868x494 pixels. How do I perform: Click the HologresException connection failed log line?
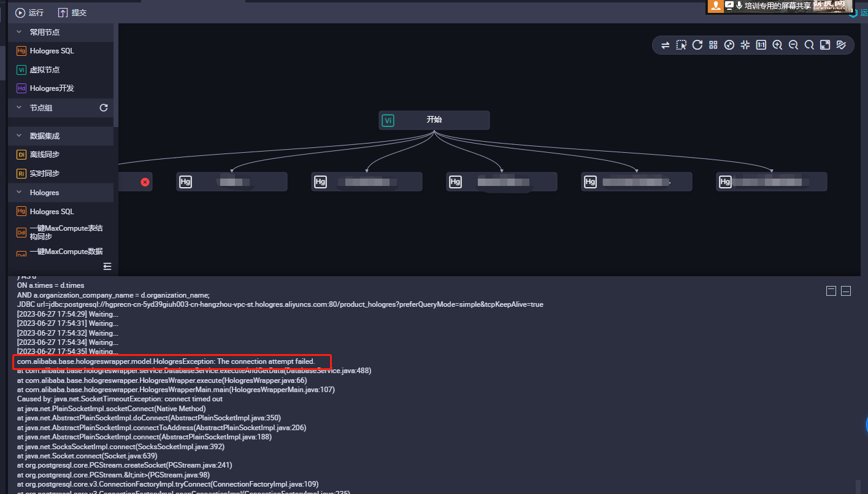point(166,361)
